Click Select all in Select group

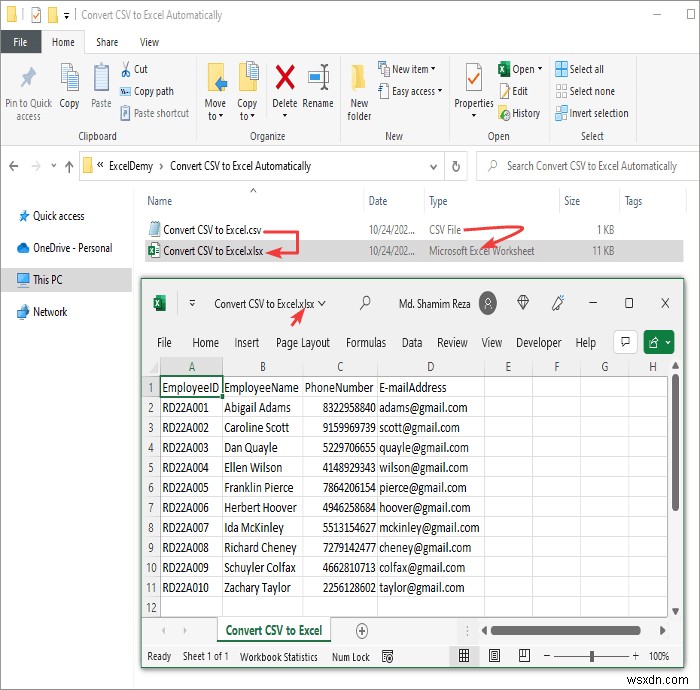579,69
